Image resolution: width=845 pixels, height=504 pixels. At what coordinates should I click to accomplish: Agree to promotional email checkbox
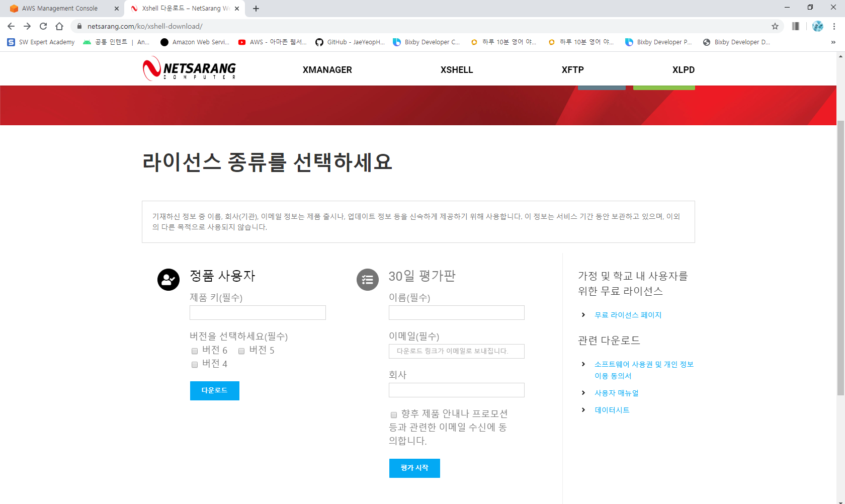pyautogui.click(x=394, y=415)
